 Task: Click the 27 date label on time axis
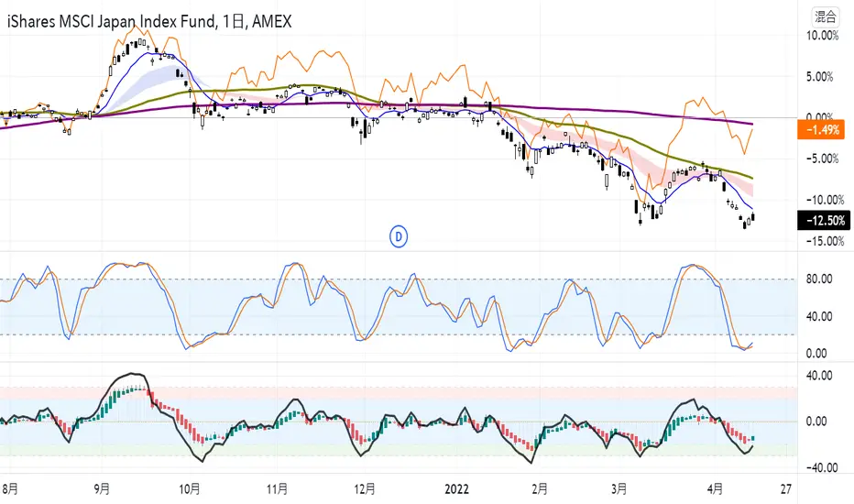pos(785,488)
